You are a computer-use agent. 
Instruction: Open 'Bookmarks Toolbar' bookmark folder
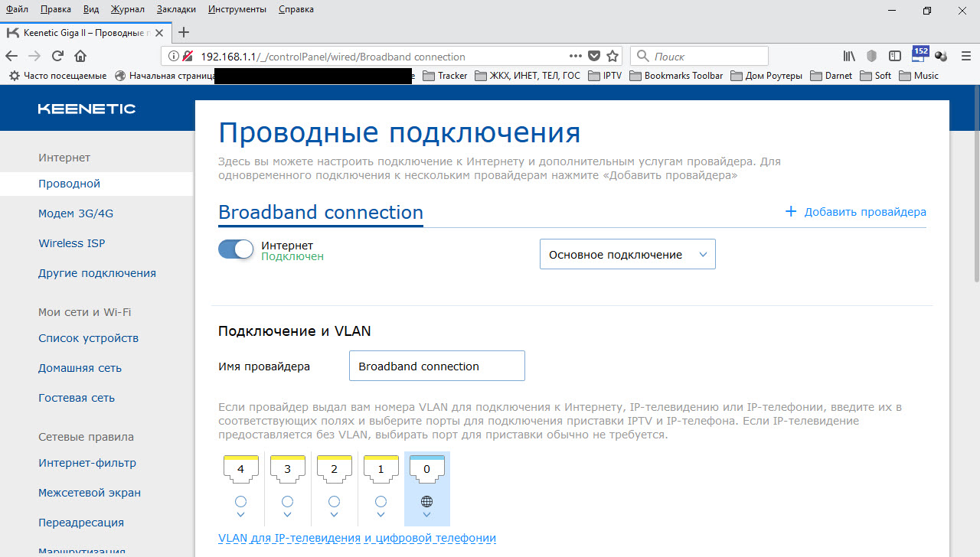676,76
